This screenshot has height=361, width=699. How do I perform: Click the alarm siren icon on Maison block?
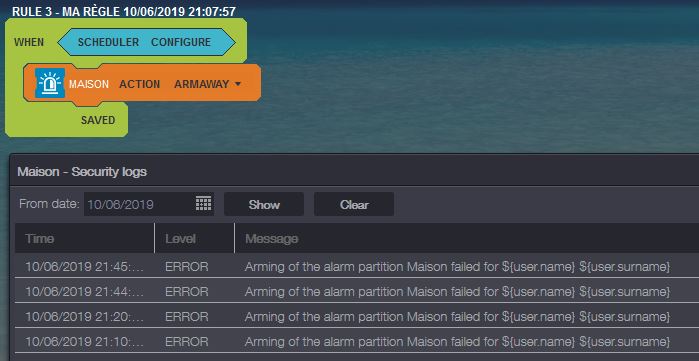tap(50, 83)
